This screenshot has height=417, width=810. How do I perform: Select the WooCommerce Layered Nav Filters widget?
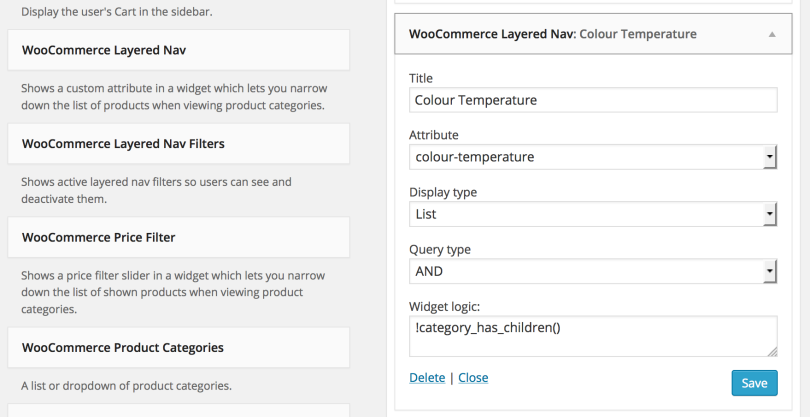pyautogui.click(x=178, y=144)
